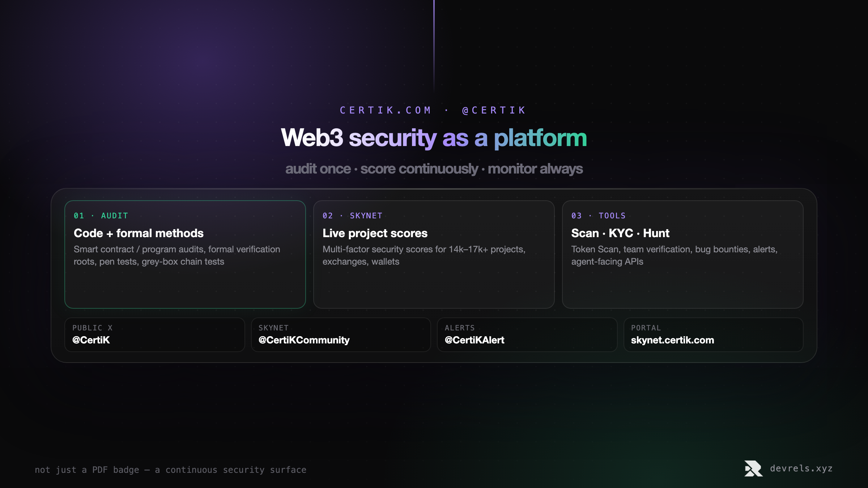Open the devrels.xyz link text
Viewport: 868px width, 488px height.
[x=801, y=468]
